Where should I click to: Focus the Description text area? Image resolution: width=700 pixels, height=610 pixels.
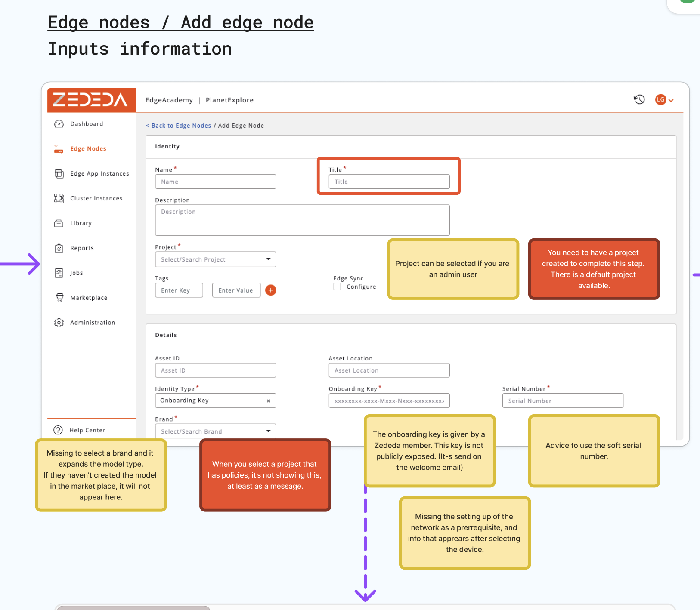(302, 220)
